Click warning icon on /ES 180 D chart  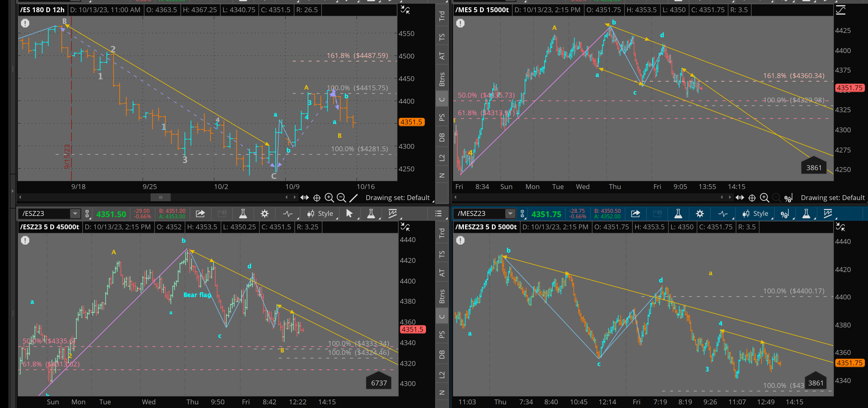coord(25,23)
